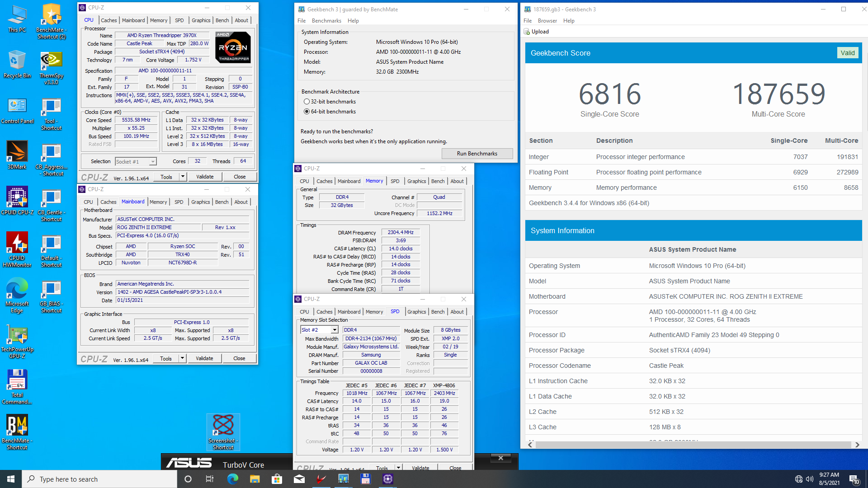This screenshot has height=488, width=868.
Task: Open Graphics tab in Memory CPU-Z window
Action: (416, 181)
